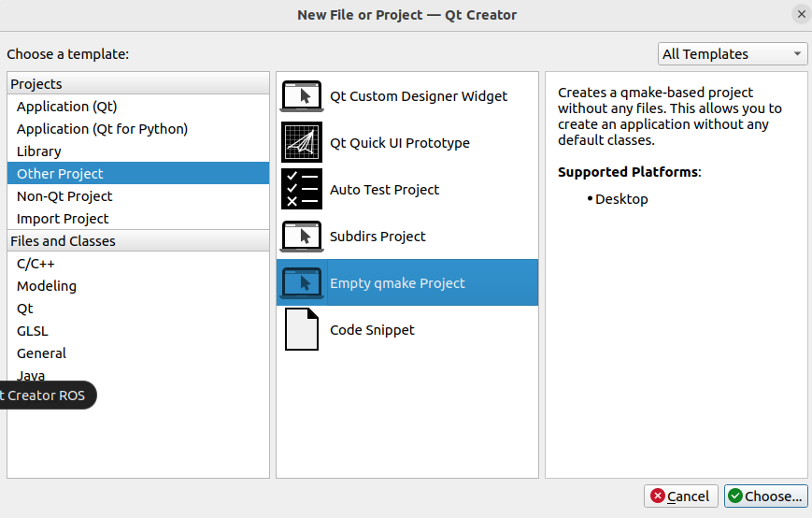The image size is (812, 518).
Task: Select Application (Qt for Python) category
Action: pos(138,128)
